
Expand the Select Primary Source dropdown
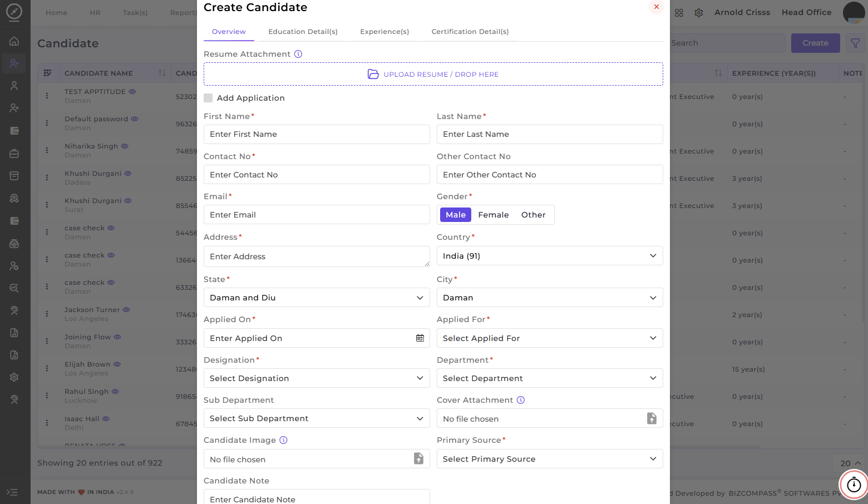pyautogui.click(x=550, y=459)
